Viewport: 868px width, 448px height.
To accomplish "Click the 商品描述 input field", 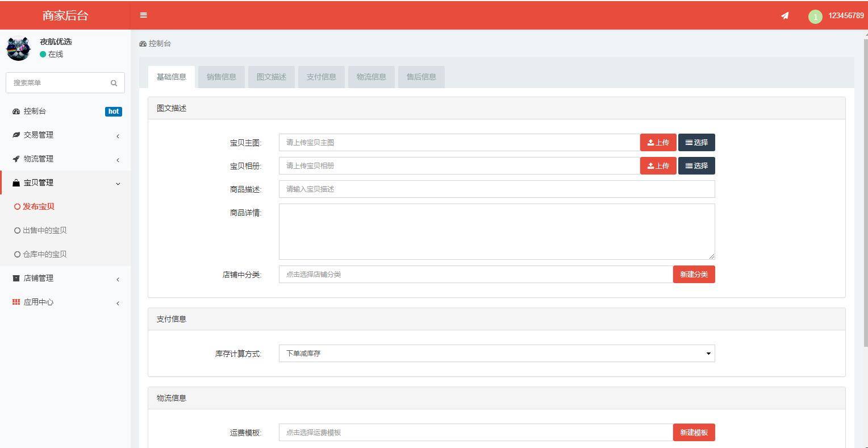I will point(496,189).
